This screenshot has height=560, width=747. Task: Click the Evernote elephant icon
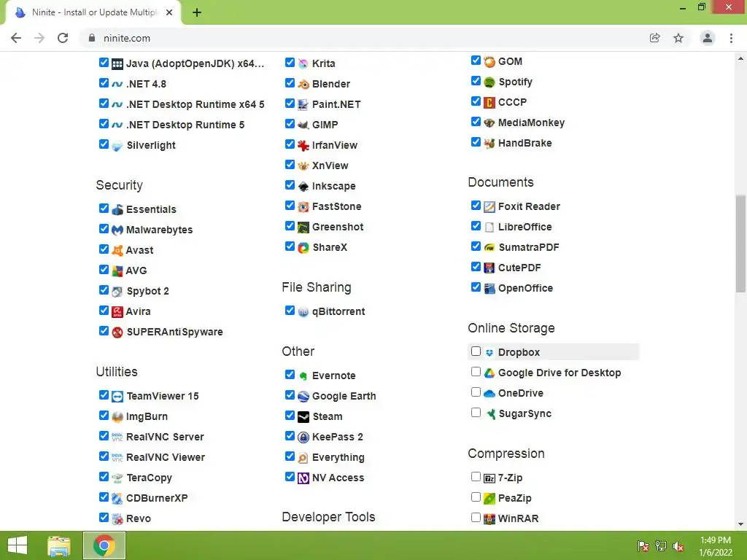pos(303,376)
